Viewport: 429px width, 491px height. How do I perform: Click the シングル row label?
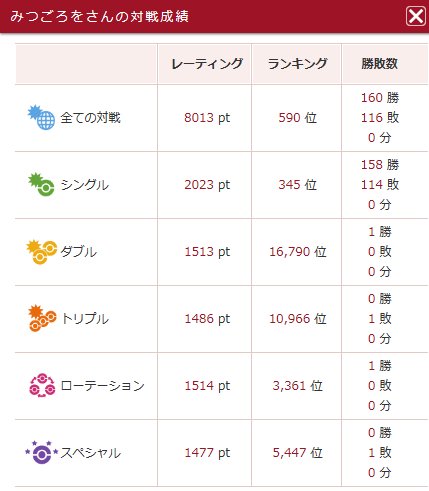tap(85, 185)
